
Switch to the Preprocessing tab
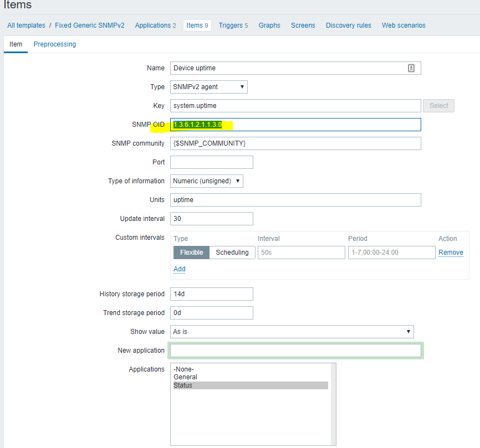(54, 44)
